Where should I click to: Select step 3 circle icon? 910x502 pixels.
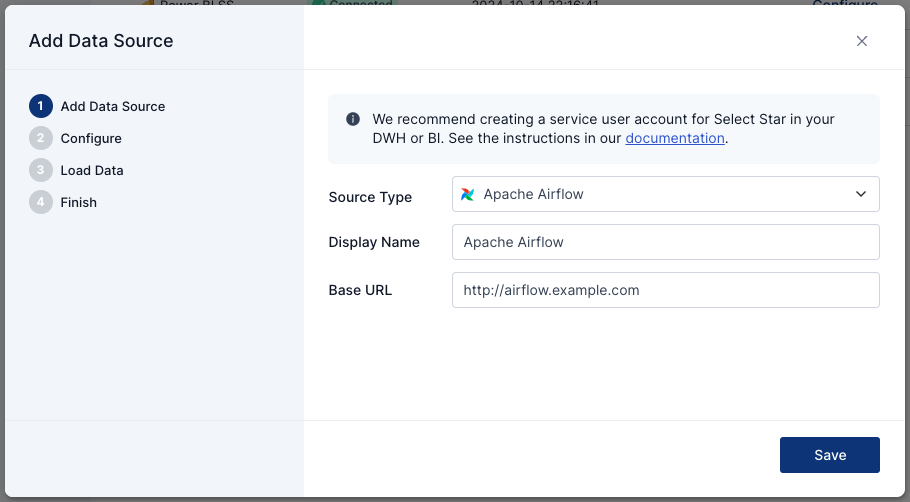click(41, 170)
